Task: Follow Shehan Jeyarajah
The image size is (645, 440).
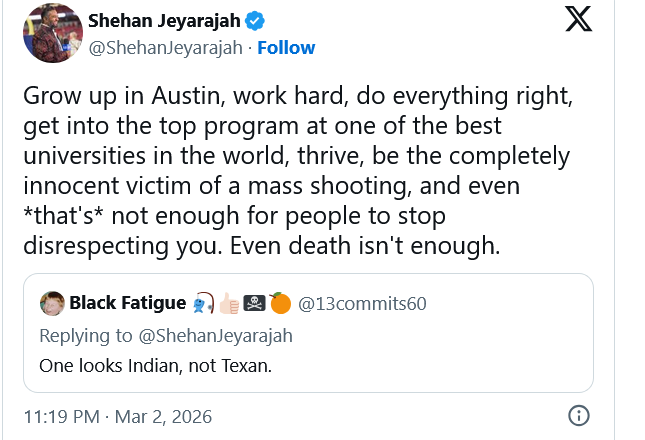Action: [288, 47]
